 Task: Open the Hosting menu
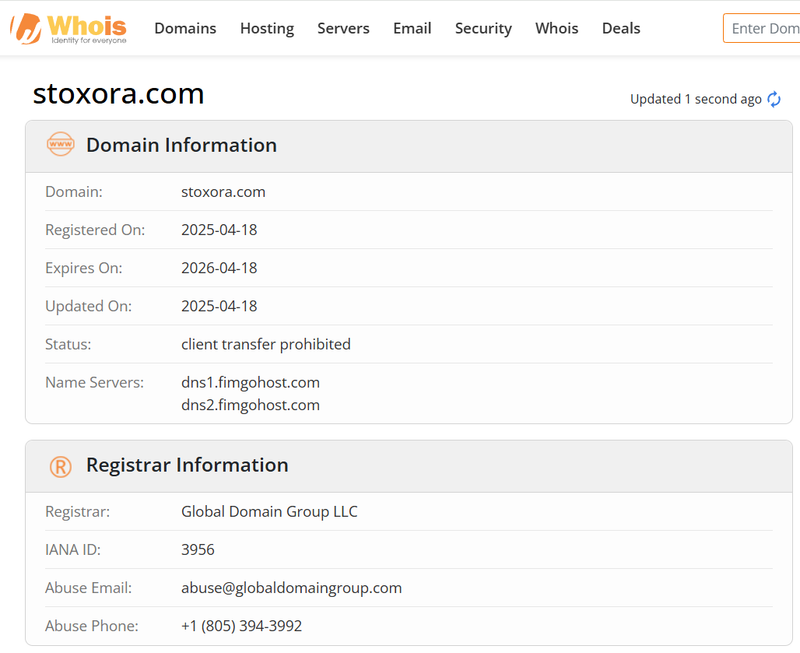coord(267,28)
